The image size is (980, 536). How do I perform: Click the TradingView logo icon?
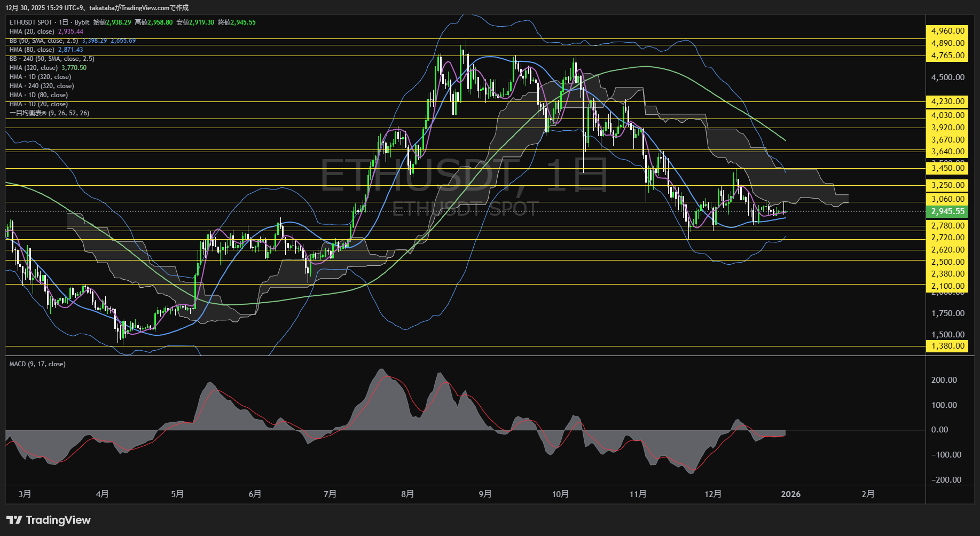point(14,520)
